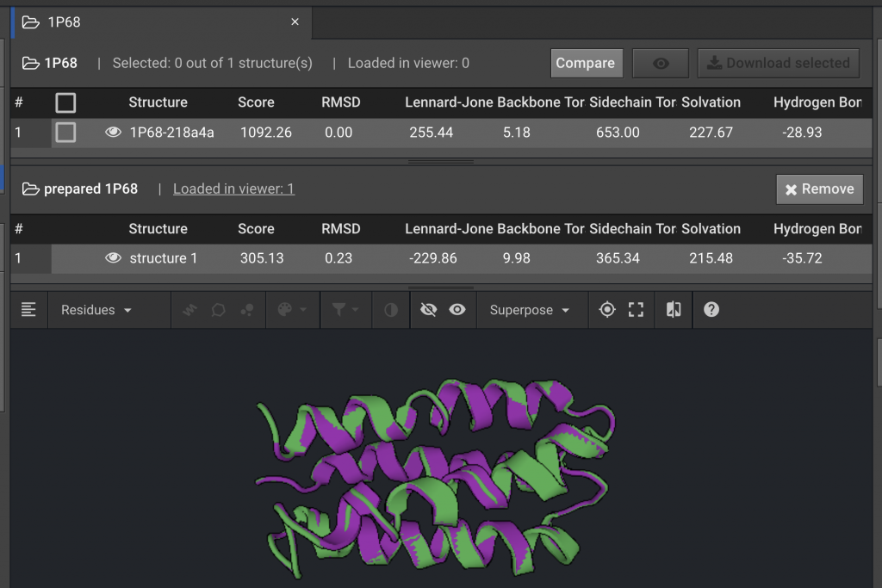Click Lennard-Jones column header in prepared table

[x=449, y=229]
